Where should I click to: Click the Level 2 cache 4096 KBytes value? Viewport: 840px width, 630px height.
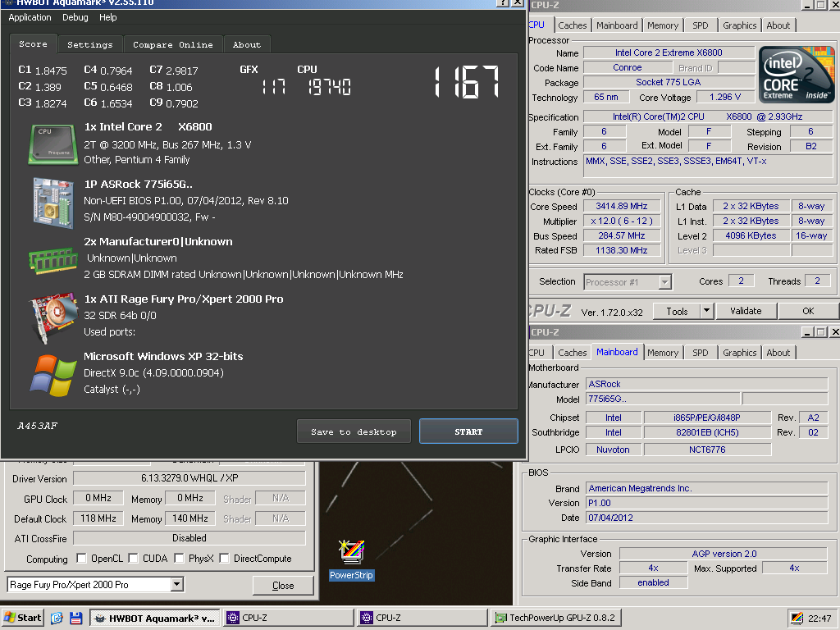tap(751, 235)
